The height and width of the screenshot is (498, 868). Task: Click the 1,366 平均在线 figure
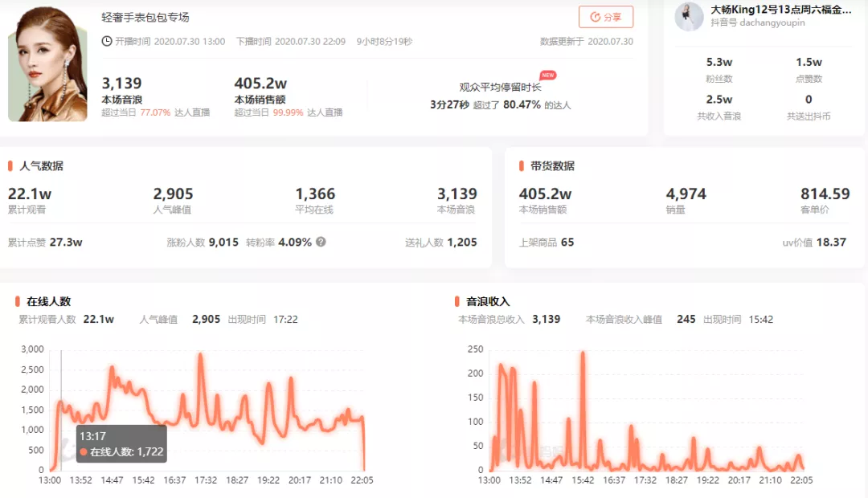(315, 194)
